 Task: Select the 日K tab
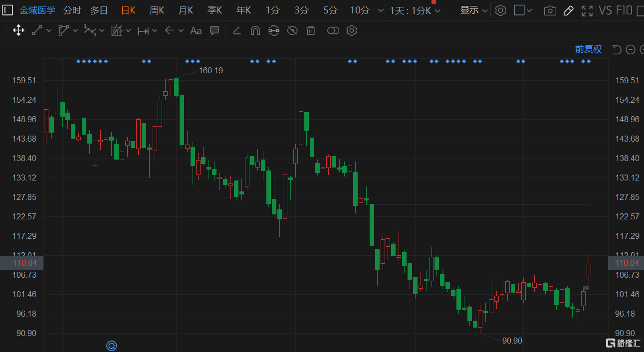pos(128,10)
